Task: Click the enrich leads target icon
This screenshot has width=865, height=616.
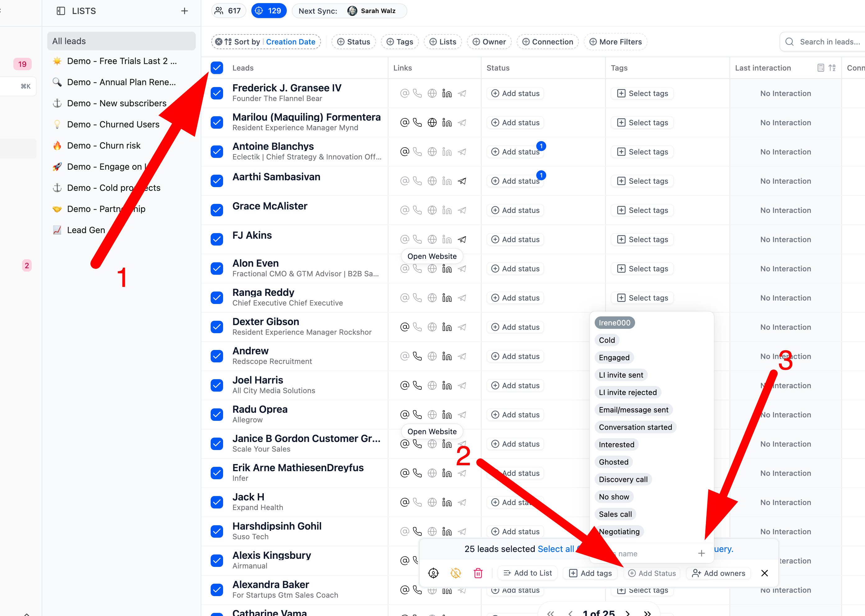Action: (433, 573)
